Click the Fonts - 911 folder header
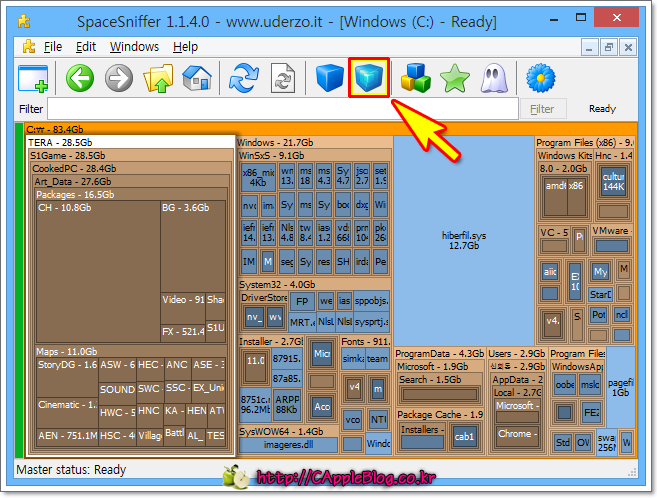658x498 pixels. point(366,341)
